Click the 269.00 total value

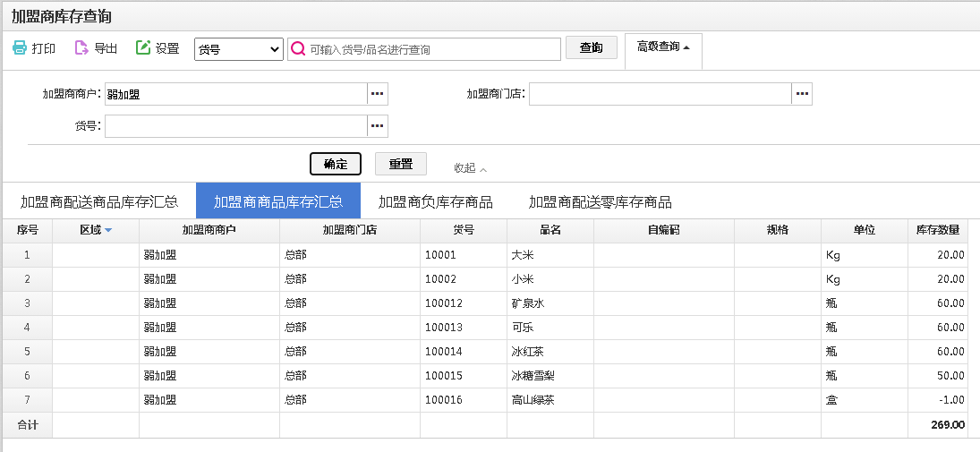948,425
